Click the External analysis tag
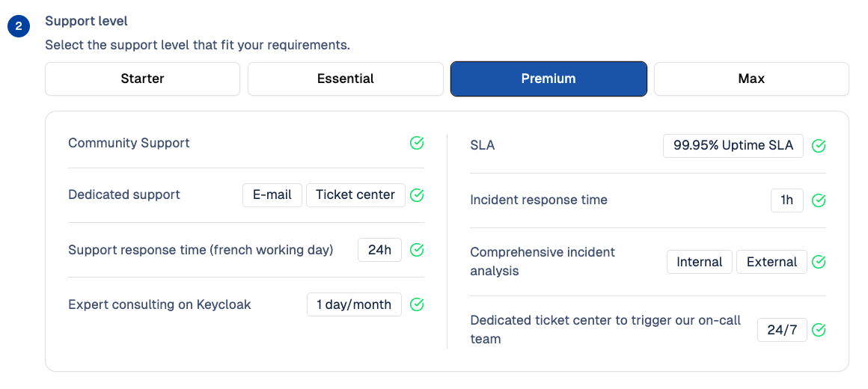The image size is (868, 389). pos(771,262)
